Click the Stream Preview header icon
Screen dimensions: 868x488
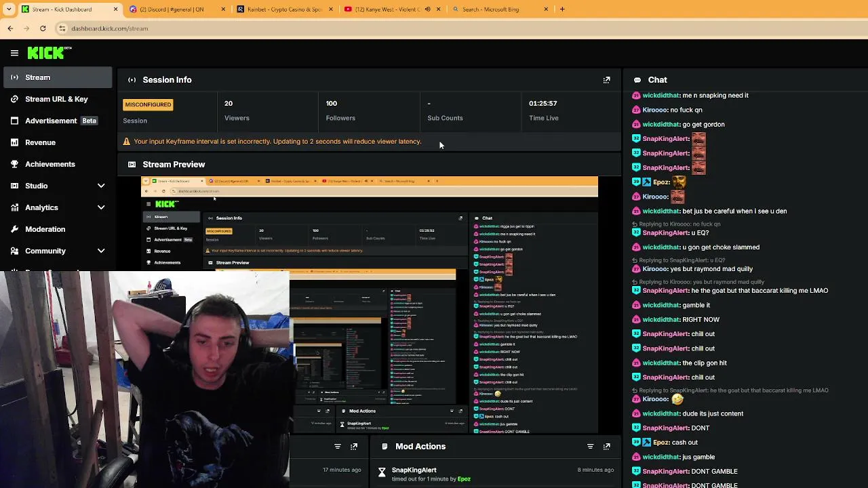[x=132, y=165]
